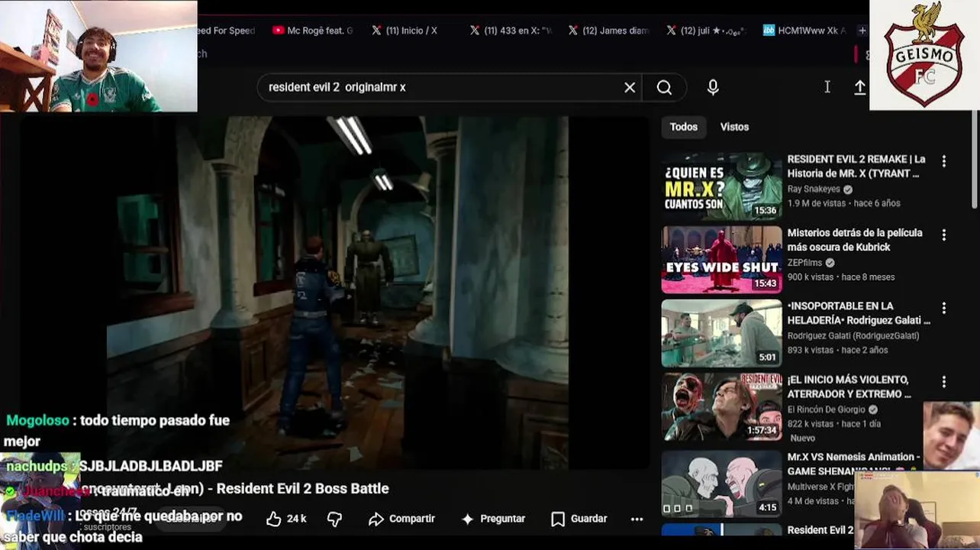Open options menu for the Mr. X history video

pyautogui.click(x=944, y=161)
